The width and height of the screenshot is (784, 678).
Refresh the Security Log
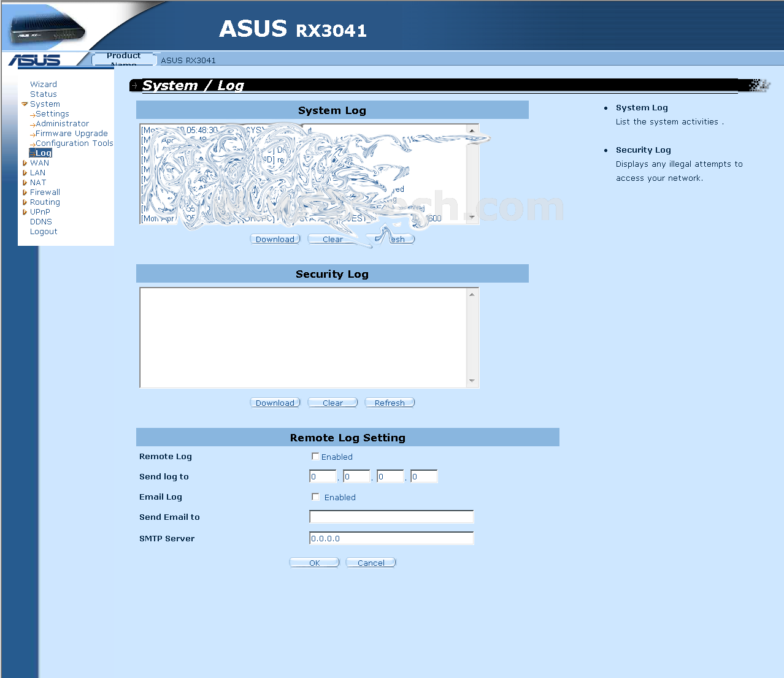(390, 403)
